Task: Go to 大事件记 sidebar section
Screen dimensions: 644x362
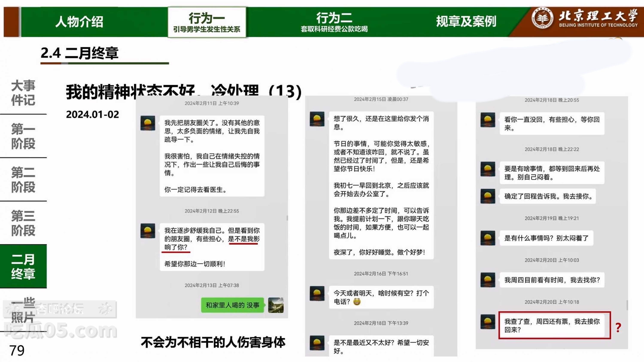Action: (23, 93)
